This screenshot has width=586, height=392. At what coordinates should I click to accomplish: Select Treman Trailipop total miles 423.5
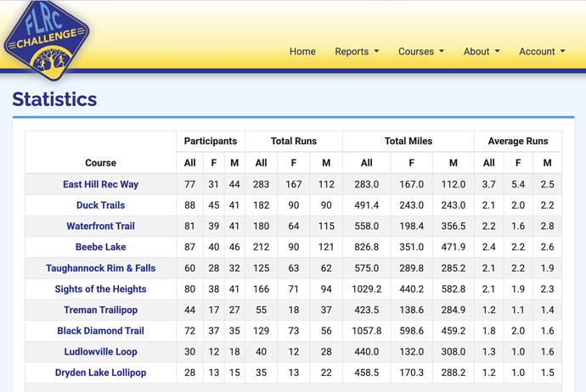(x=367, y=310)
